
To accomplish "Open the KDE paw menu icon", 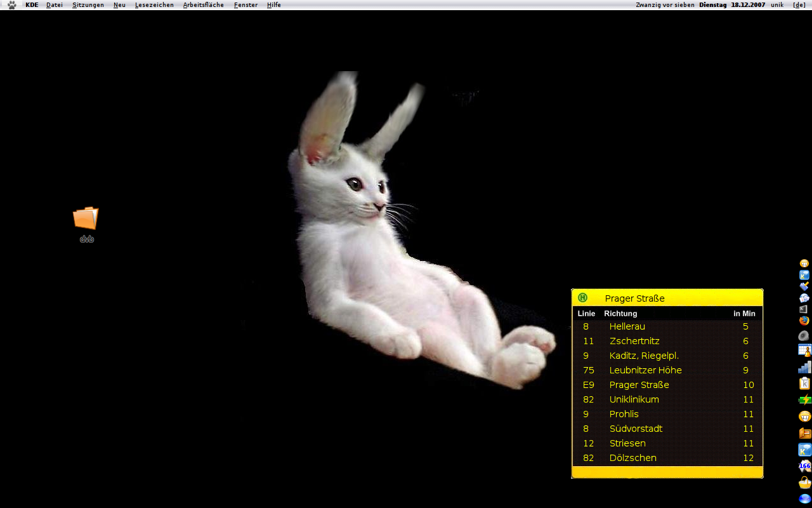I will coord(11,4).
